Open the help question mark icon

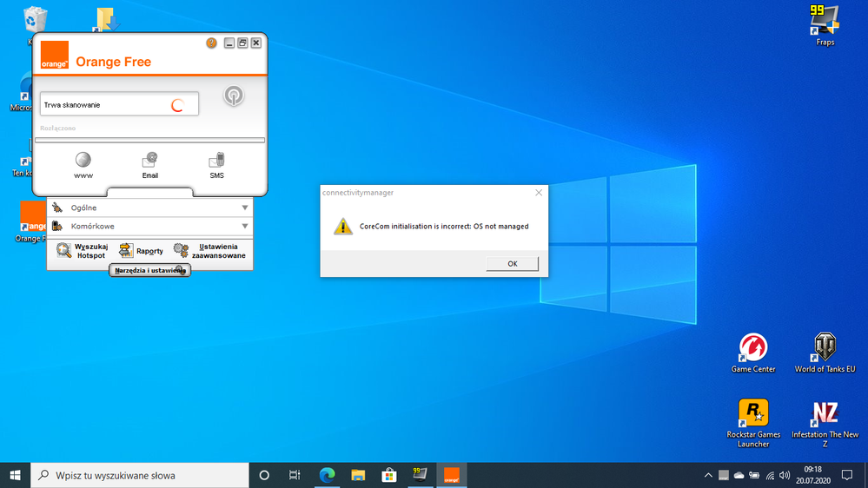click(211, 43)
